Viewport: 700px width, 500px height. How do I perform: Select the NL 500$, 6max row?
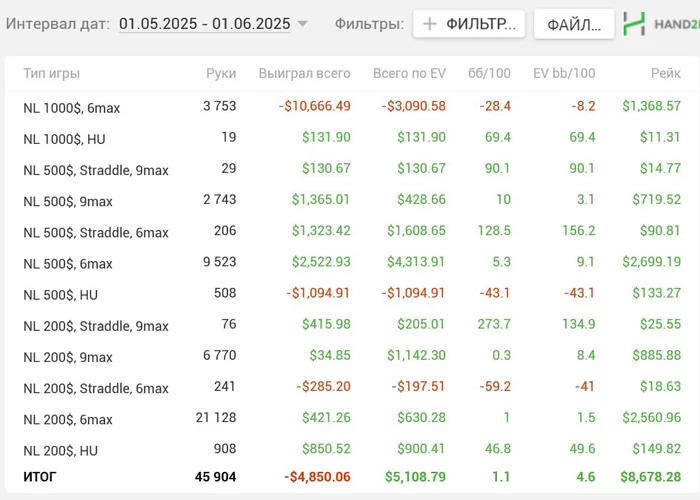pyautogui.click(x=68, y=264)
